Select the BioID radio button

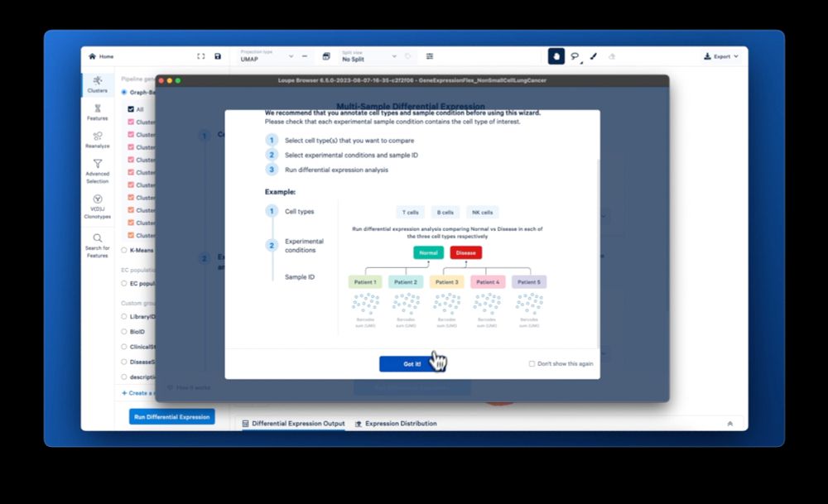(x=124, y=331)
